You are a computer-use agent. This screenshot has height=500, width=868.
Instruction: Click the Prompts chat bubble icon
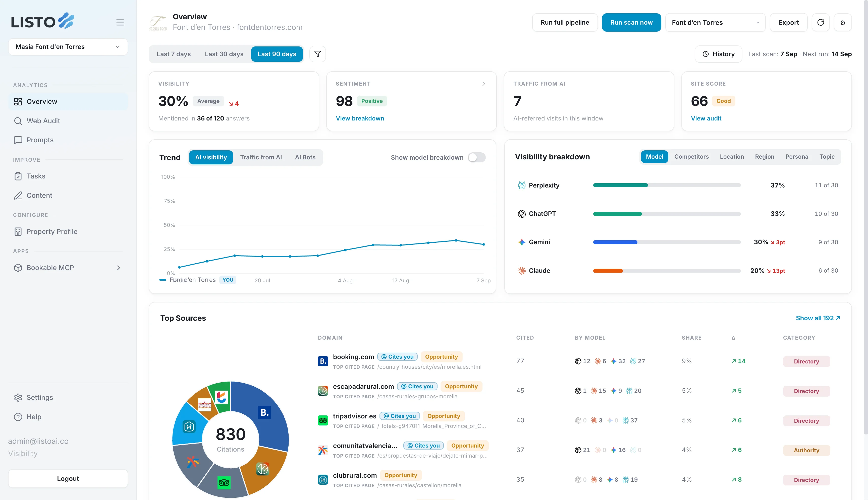(x=18, y=140)
